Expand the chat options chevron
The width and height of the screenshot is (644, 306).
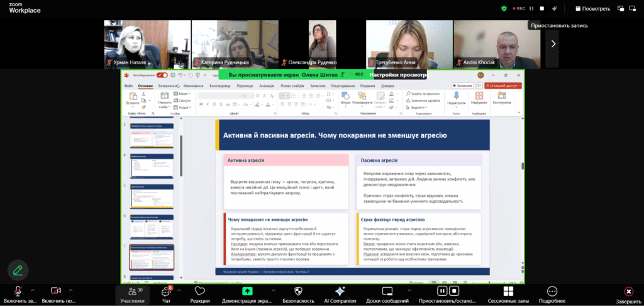tap(179, 290)
